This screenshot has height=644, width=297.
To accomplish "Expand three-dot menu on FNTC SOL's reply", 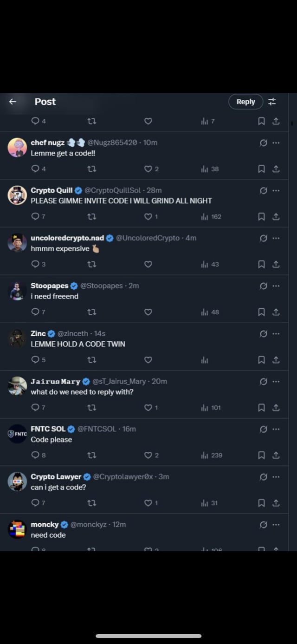I will click(x=276, y=429).
